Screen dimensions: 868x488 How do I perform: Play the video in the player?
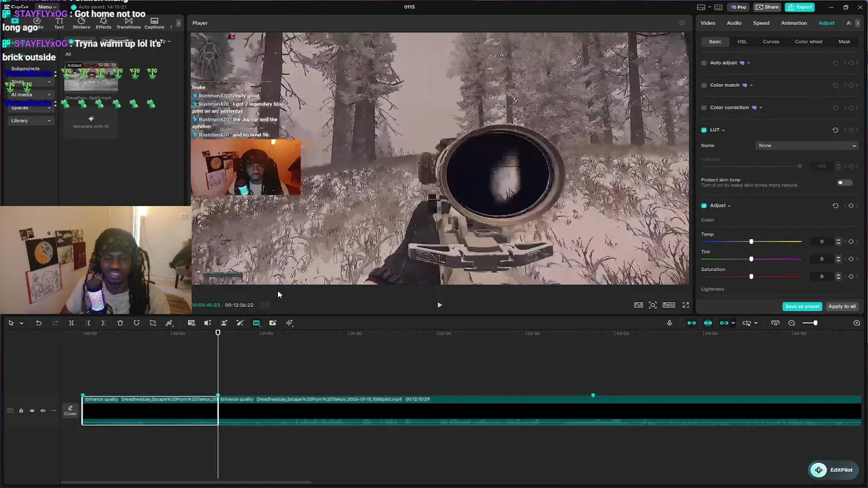(439, 305)
